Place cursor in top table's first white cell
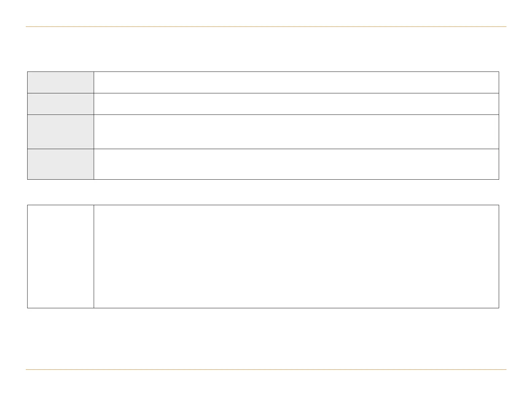This screenshot has width=532, height=411. 296,82
